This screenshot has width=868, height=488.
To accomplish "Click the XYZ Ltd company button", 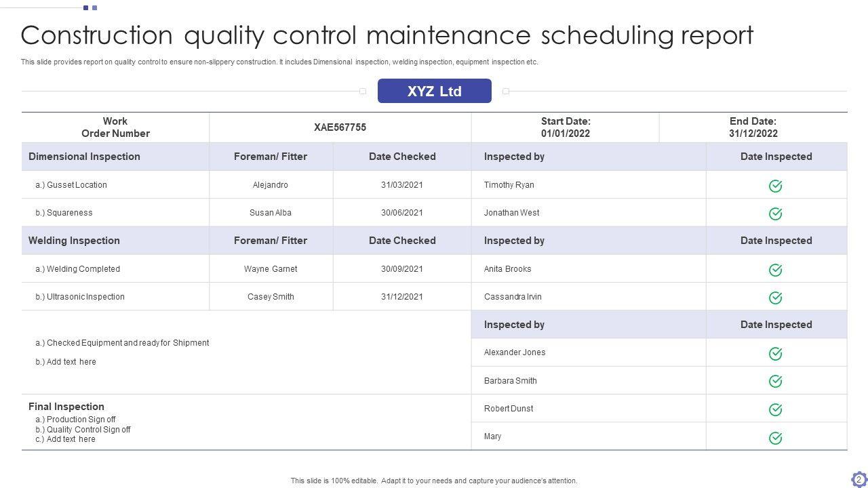I will coord(434,91).
